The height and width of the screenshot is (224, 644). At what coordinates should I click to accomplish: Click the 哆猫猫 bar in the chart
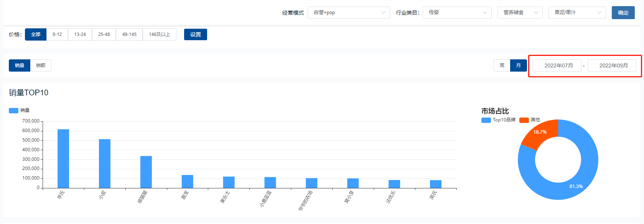tap(146, 172)
